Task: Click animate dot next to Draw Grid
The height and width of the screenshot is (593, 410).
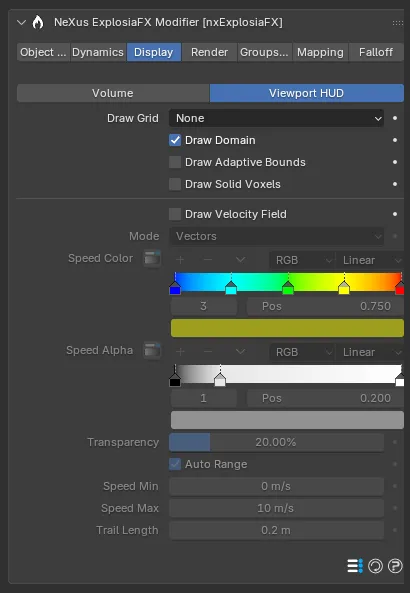Action: [395, 118]
